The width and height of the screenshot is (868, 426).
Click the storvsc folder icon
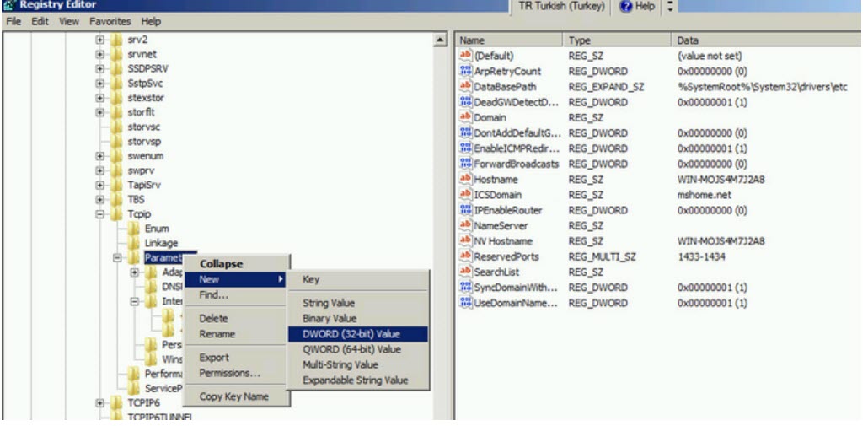tap(117, 127)
